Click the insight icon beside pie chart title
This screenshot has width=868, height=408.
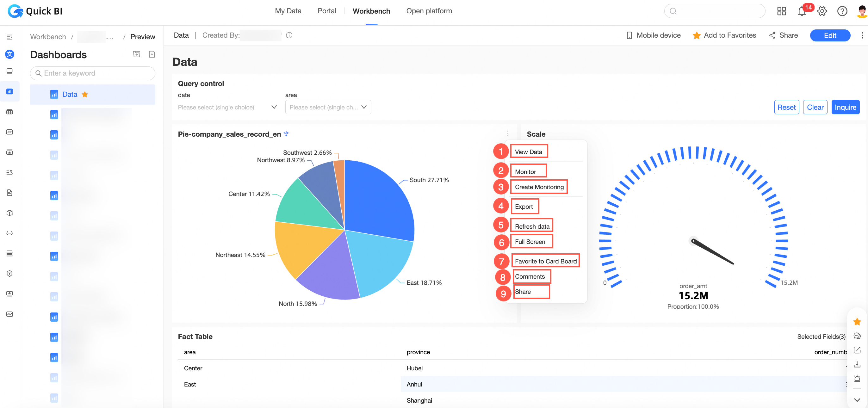286,134
